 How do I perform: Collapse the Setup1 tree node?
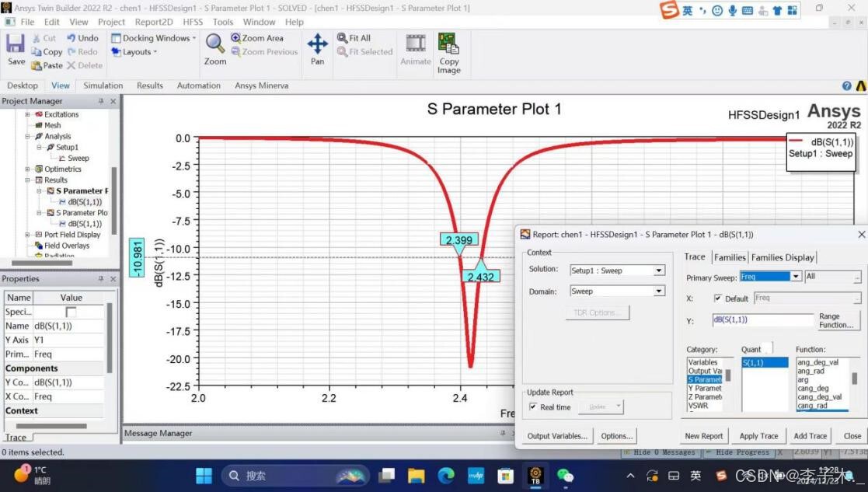[x=39, y=147]
